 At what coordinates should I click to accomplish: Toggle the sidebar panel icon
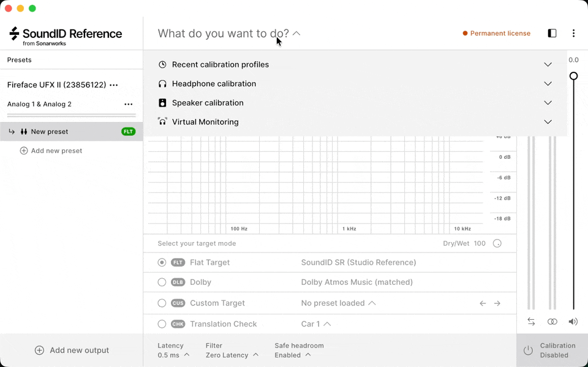pos(552,34)
